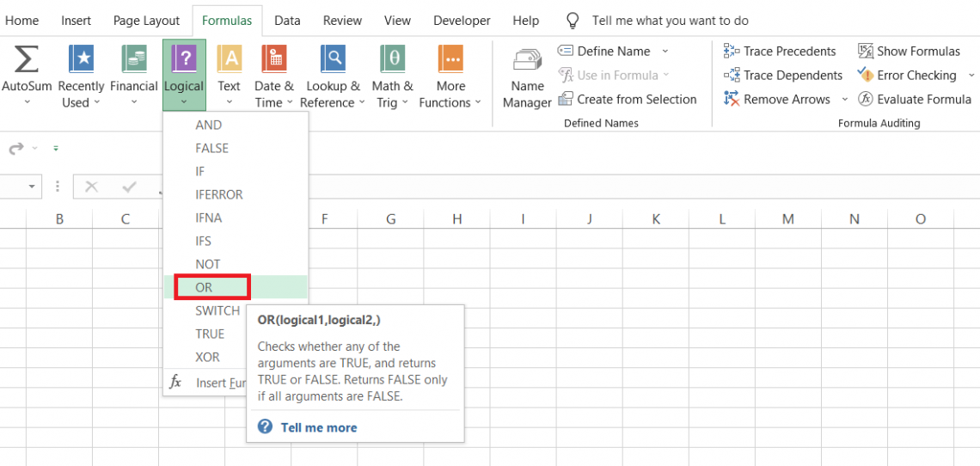This screenshot has height=466, width=980.
Task: Click the Math & Trig icon
Action: coord(392,60)
